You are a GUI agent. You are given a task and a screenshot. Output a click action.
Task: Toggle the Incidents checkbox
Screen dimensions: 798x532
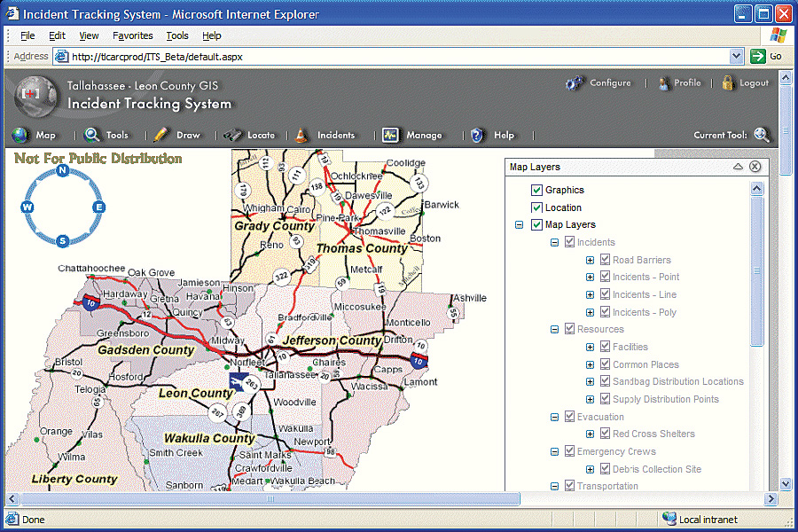[x=569, y=242]
